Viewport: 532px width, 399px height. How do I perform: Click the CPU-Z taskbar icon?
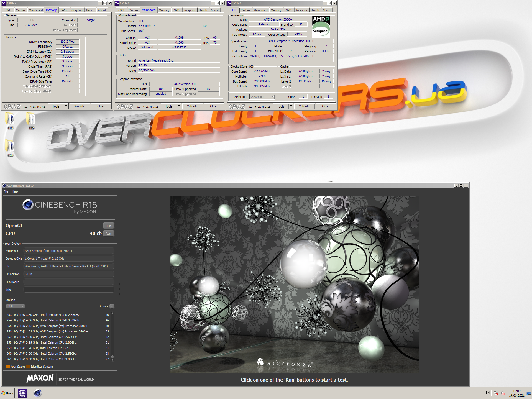[x=22, y=393]
